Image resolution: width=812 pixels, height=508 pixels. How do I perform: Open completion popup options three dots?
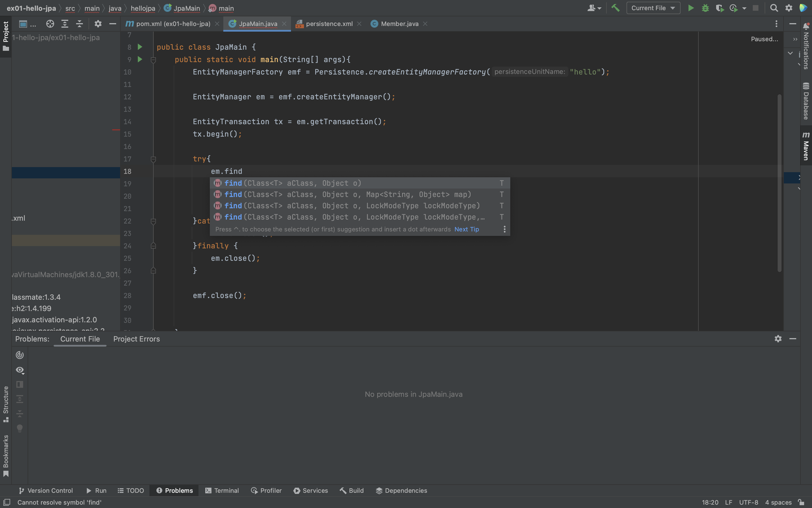click(504, 229)
